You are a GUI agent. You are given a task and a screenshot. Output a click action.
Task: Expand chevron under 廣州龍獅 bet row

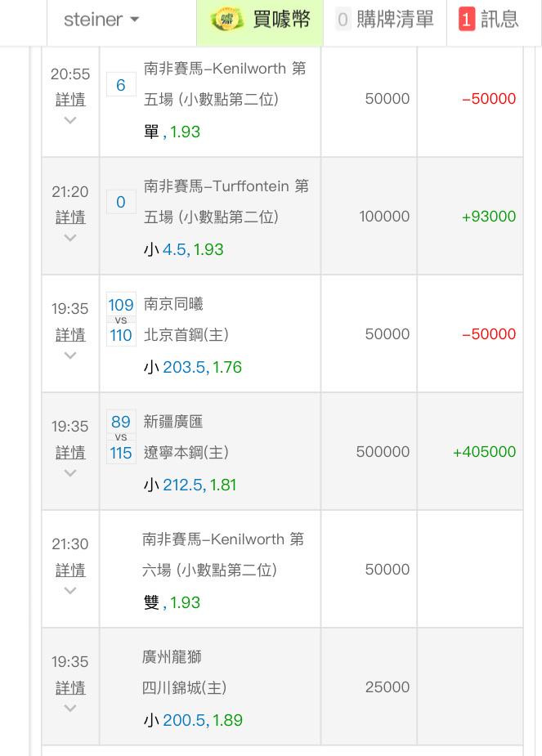point(70,709)
